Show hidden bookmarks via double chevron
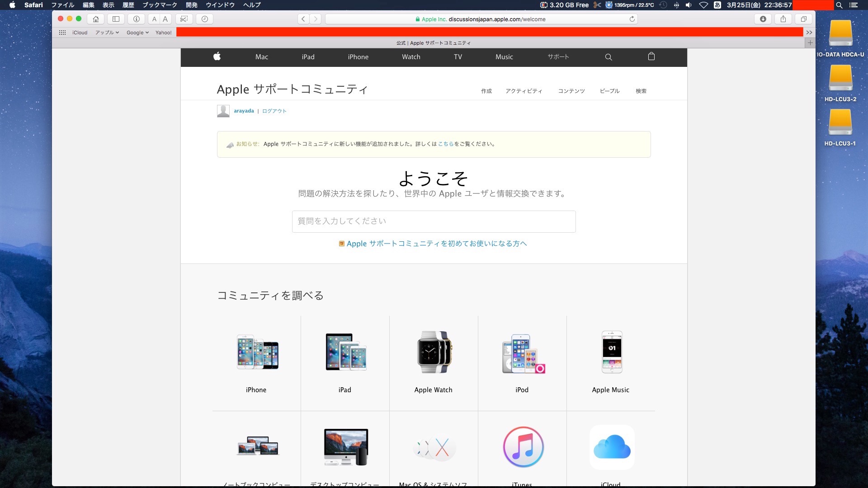This screenshot has width=868, height=488. 809,33
